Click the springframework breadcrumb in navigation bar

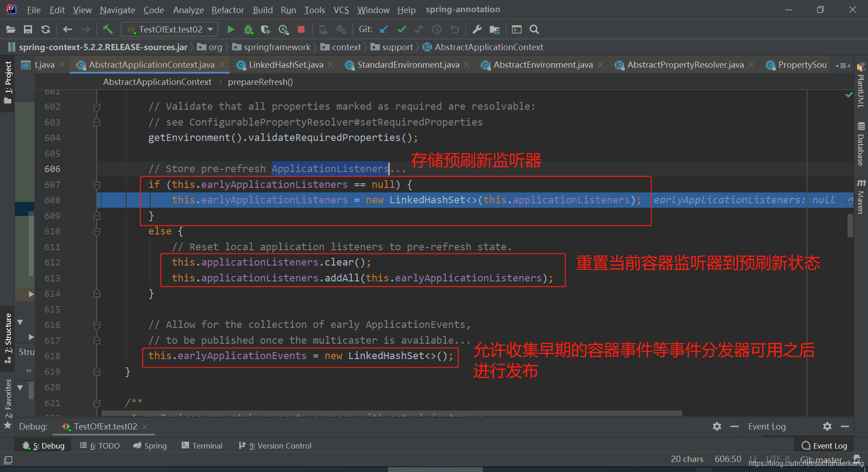272,47
